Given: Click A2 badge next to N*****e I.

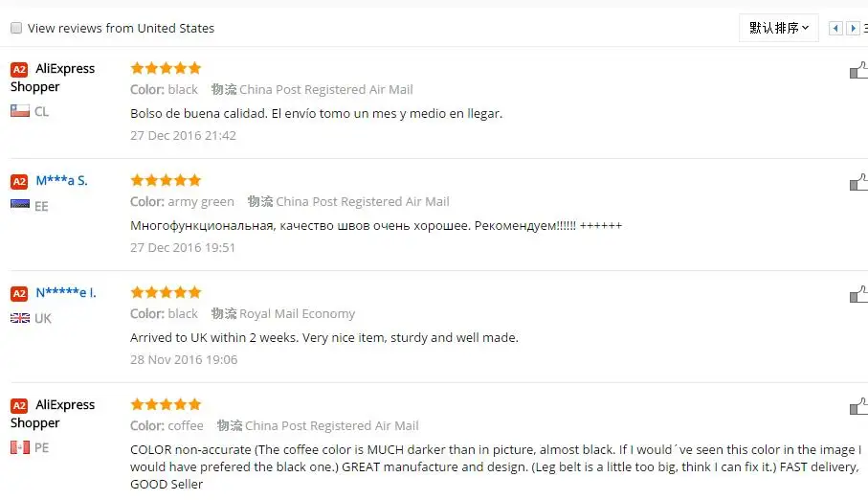Looking at the screenshot, I should tap(19, 293).
